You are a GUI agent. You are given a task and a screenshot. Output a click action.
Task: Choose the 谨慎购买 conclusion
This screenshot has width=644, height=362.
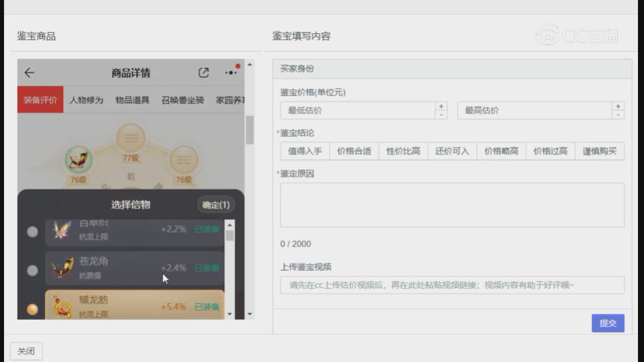(x=600, y=151)
